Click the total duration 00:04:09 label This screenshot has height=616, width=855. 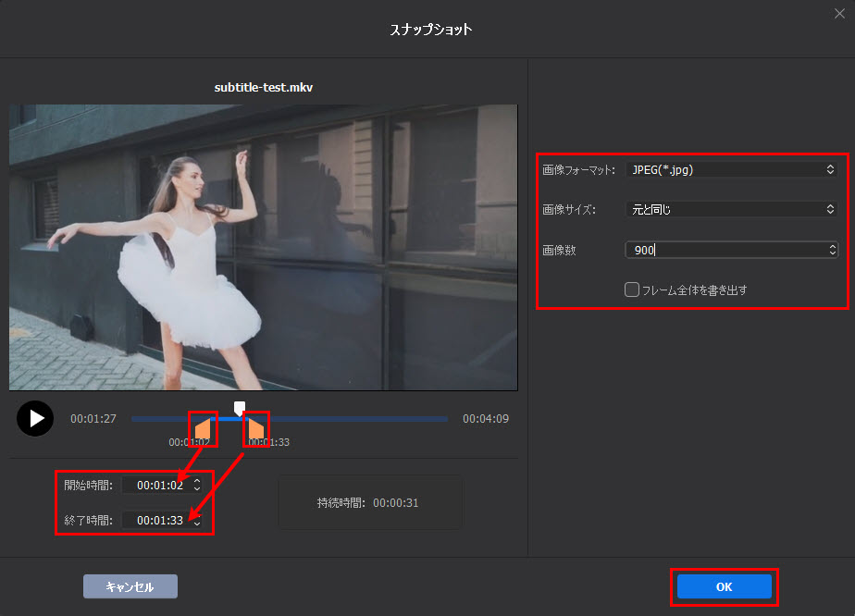486,419
